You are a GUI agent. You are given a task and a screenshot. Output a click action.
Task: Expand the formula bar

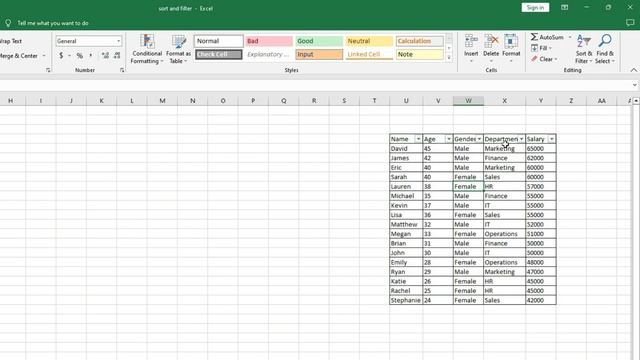[x=634, y=85]
